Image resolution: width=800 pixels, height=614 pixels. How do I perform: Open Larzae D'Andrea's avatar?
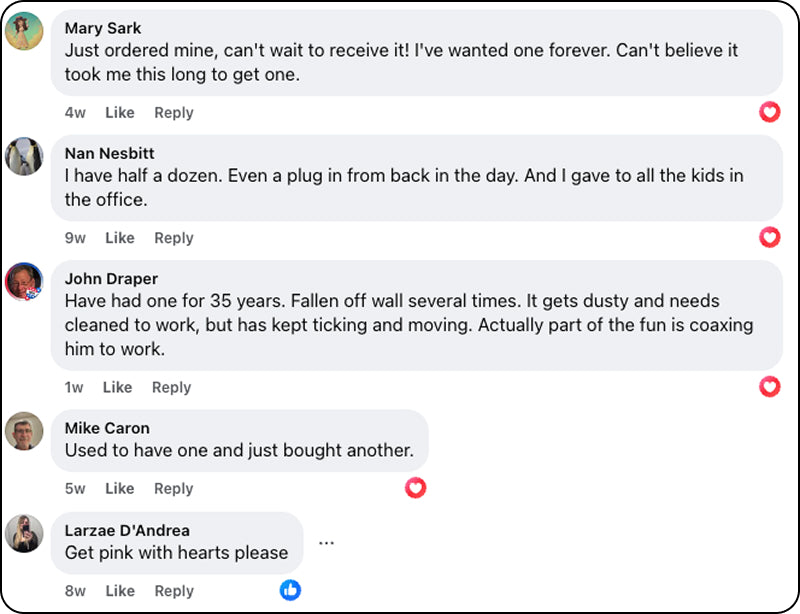point(24,533)
